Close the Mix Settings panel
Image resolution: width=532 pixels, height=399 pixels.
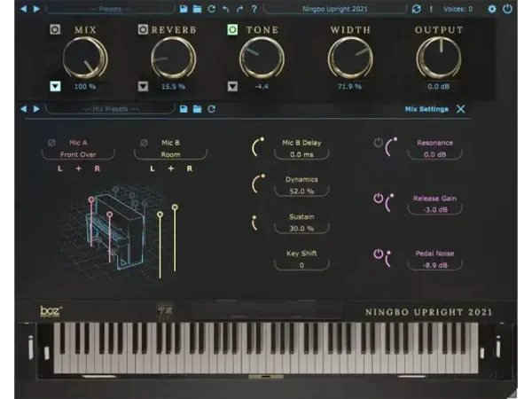click(460, 109)
